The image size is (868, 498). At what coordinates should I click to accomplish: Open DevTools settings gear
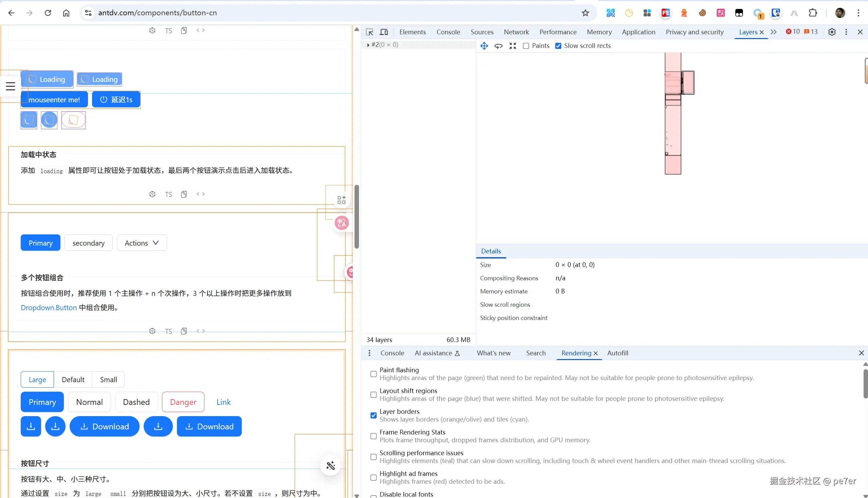click(831, 32)
